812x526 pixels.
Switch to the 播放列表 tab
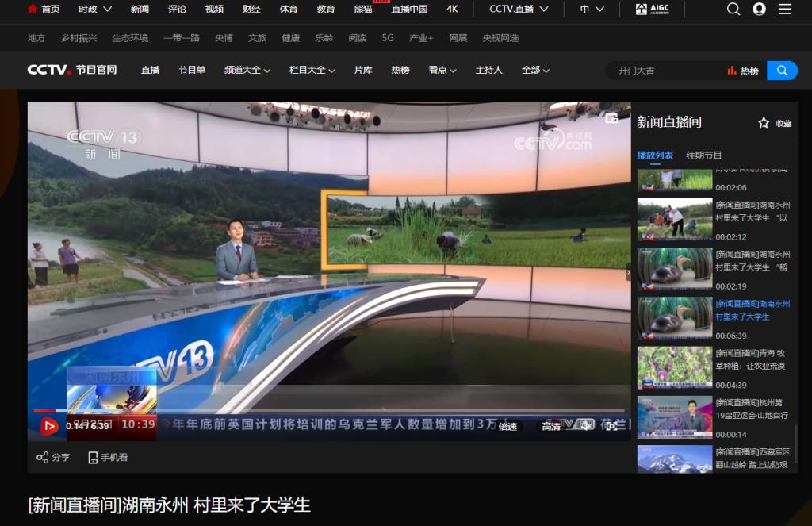coord(655,155)
